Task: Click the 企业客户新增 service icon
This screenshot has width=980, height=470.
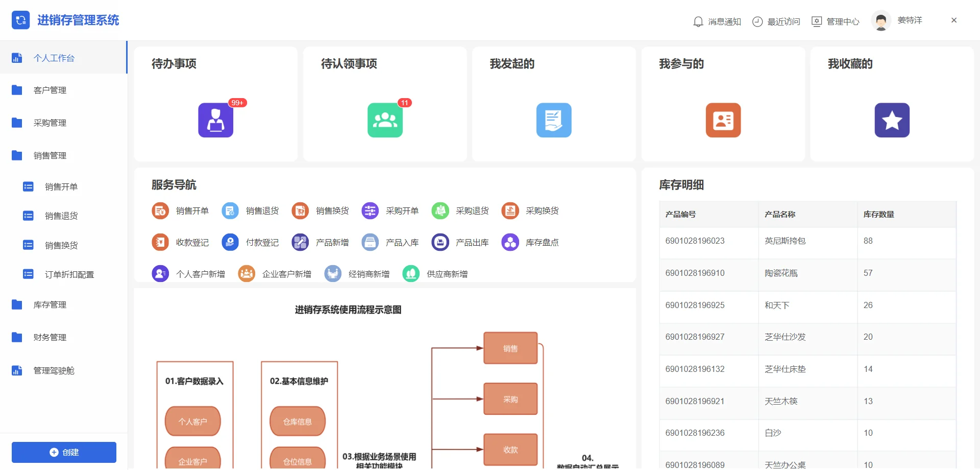Action: [247, 274]
